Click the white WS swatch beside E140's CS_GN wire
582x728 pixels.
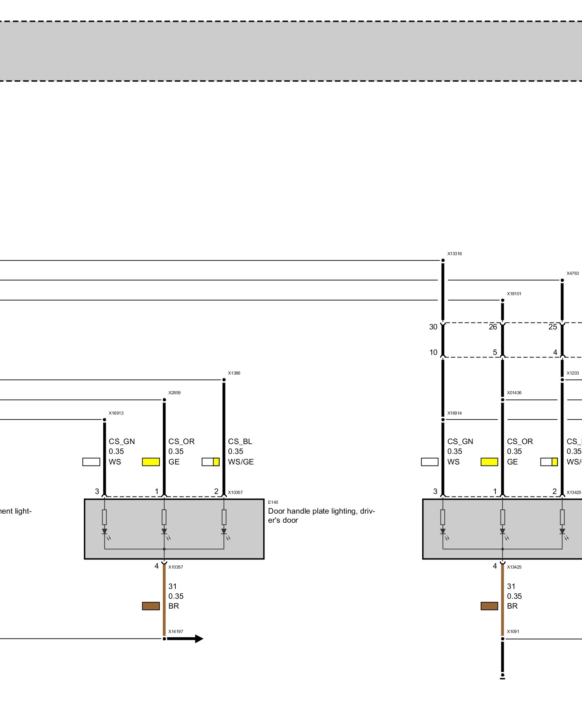click(x=91, y=462)
